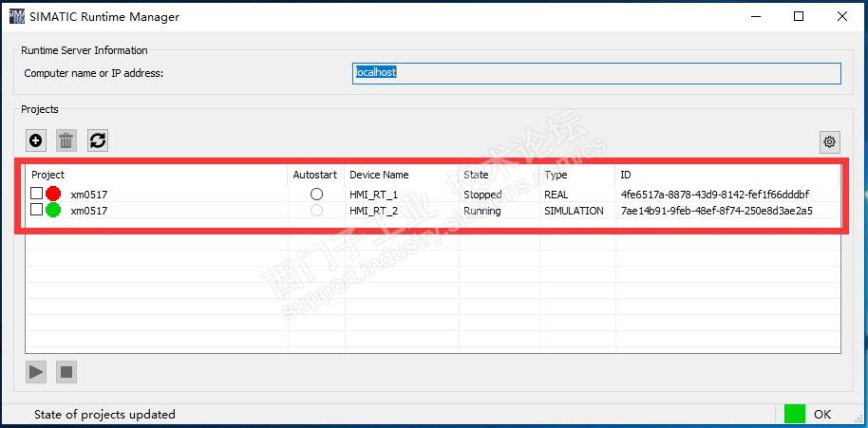
Task: Minimize the Runtime Manager window
Action: [755, 16]
